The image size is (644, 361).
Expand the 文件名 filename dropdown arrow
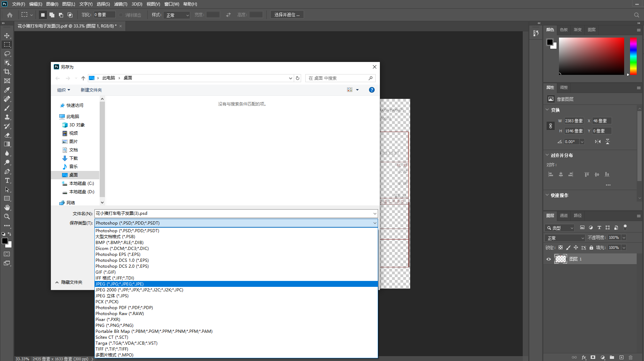click(x=375, y=213)
